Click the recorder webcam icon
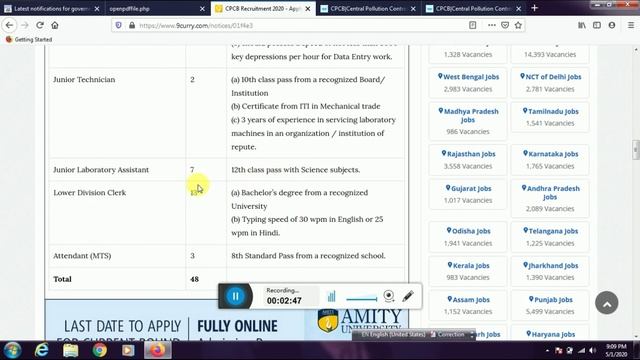 [x=389, y=296]
